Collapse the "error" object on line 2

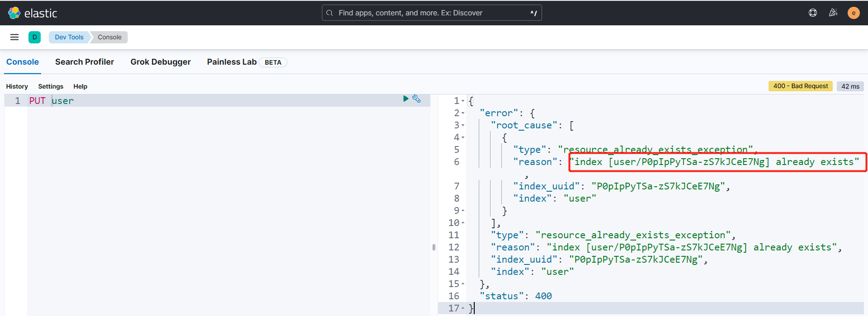tap(463, 113)
